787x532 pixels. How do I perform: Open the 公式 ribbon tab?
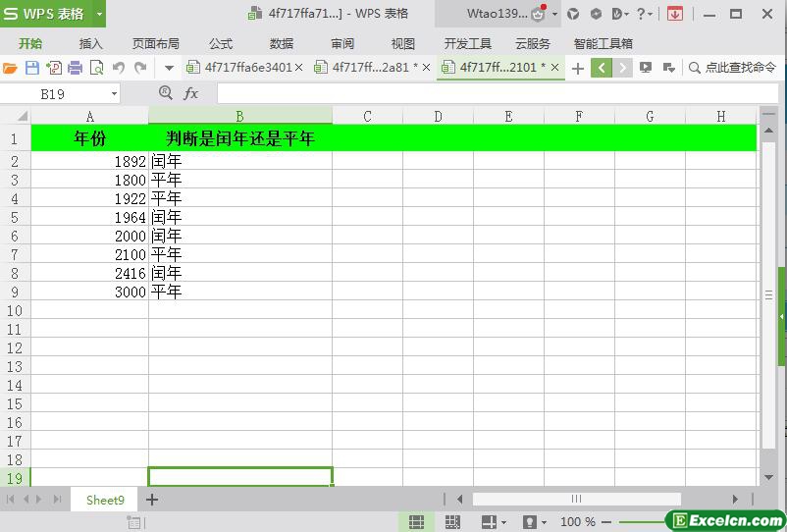[x=221, y=43]
